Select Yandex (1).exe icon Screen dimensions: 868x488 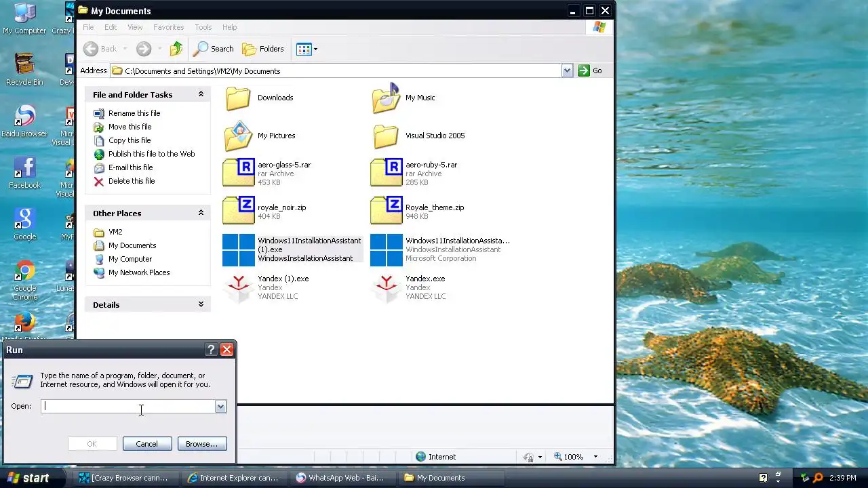pyautogui.click(x=239, y=288)
